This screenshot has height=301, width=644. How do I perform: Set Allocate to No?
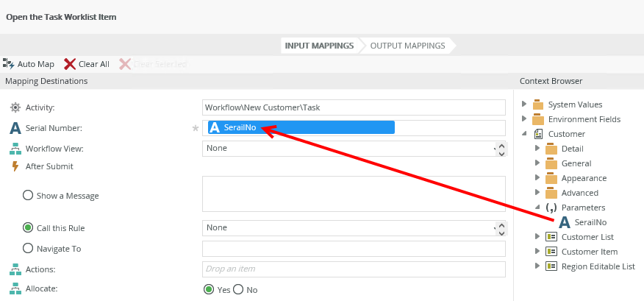point(238,290)
